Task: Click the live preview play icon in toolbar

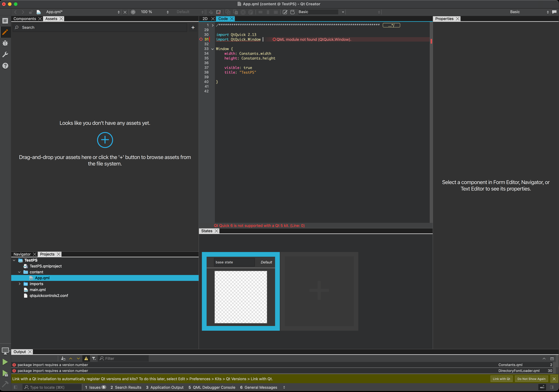Action: pos(133,12)
